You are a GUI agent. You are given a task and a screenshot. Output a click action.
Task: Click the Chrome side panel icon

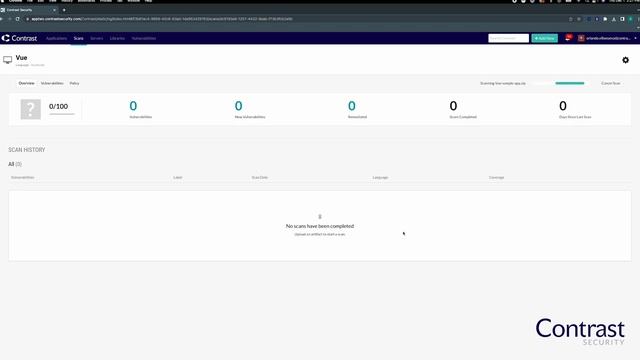tap(622, 19)
